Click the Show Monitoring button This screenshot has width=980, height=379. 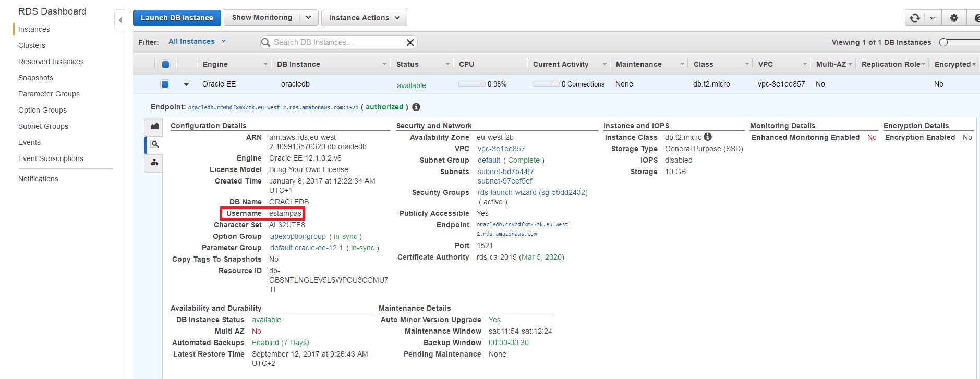[262, 18]
